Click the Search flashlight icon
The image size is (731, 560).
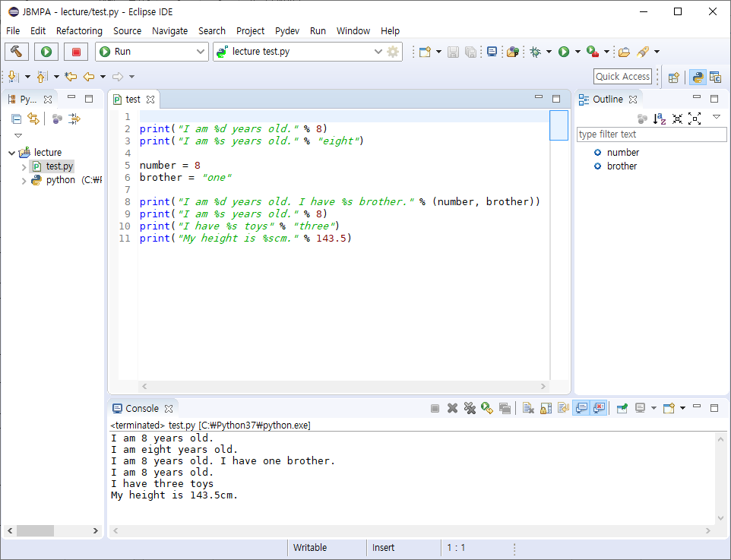[x=643, y=52]
